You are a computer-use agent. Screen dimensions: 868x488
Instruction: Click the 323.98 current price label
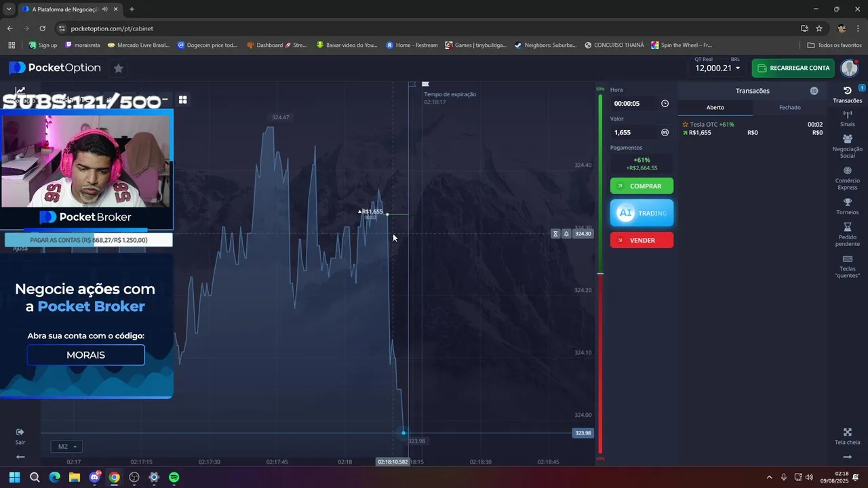pos(583,433)
